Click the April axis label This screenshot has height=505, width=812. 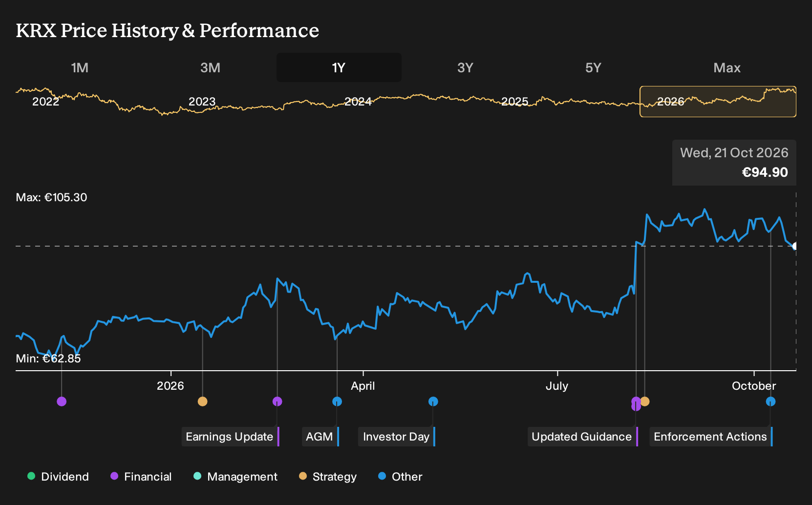[x=363, y=386]
